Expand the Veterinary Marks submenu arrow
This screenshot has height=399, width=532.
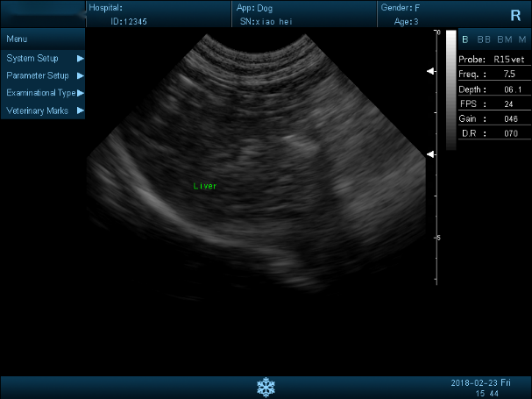[81, 110]
